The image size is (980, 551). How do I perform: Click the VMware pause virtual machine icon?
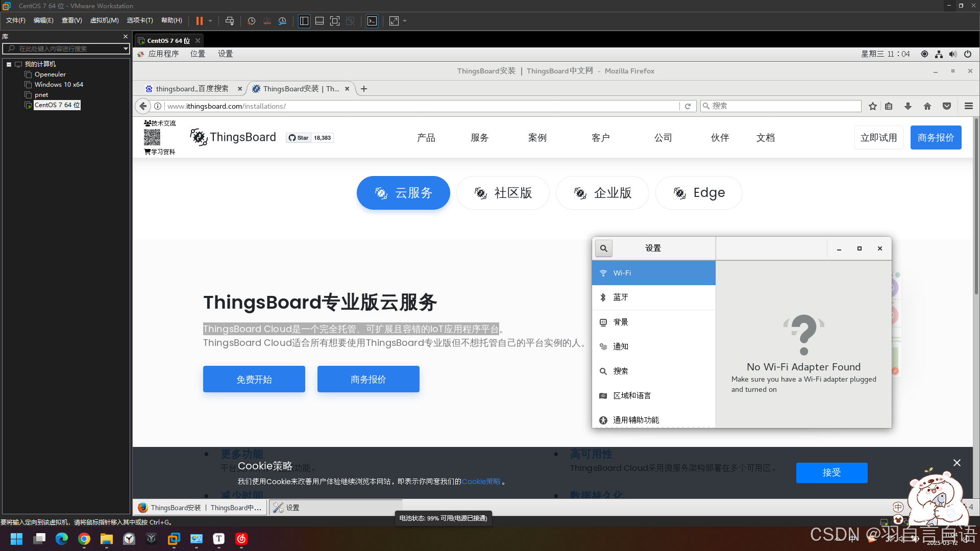coord(199,21)
